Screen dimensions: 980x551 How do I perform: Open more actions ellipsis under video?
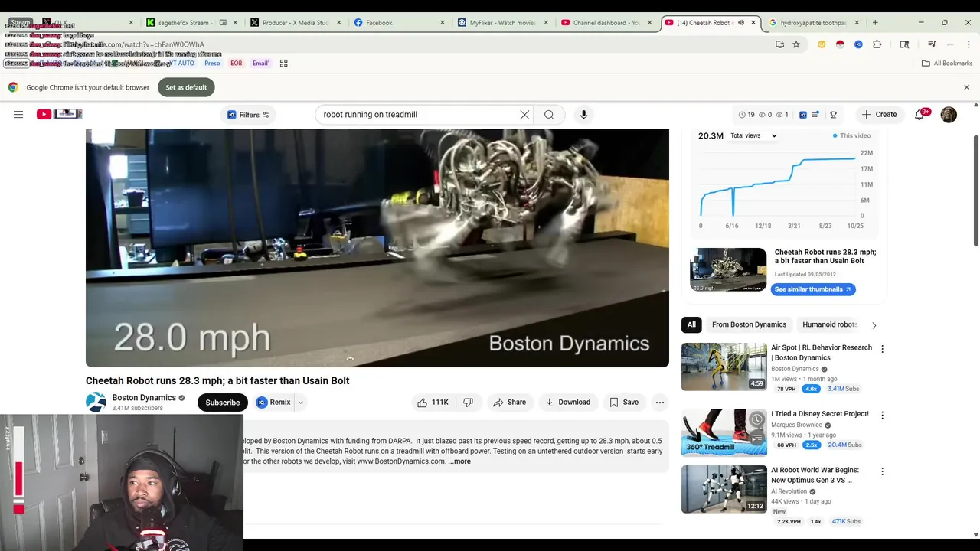point(660,403)
